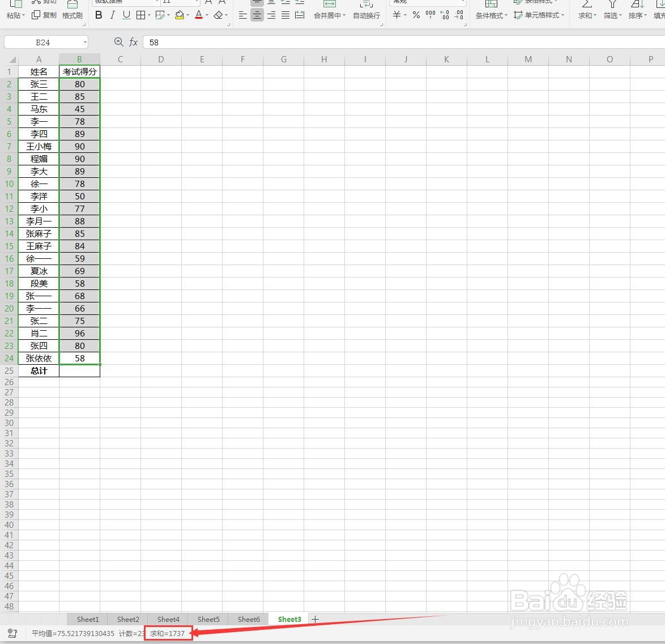
Task: Select the 总计 cell
Action: click(39, 371)
